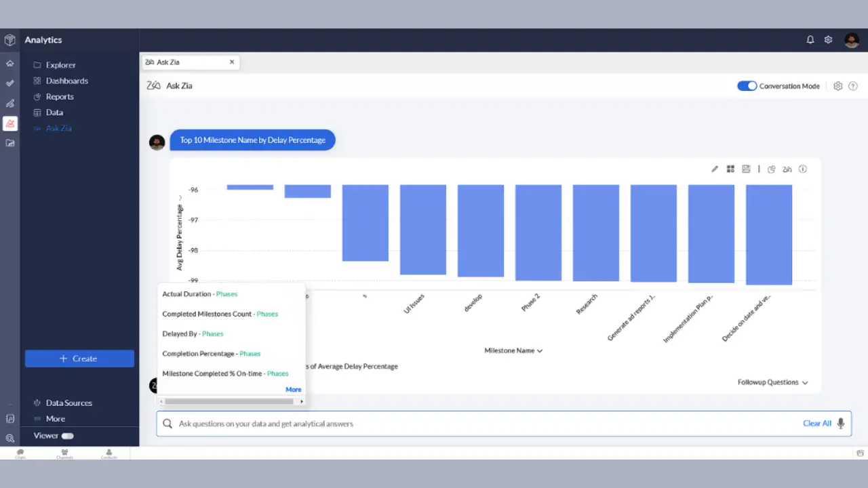
Task: Open Contacts from the bottom bar
Action: (108, 453)
